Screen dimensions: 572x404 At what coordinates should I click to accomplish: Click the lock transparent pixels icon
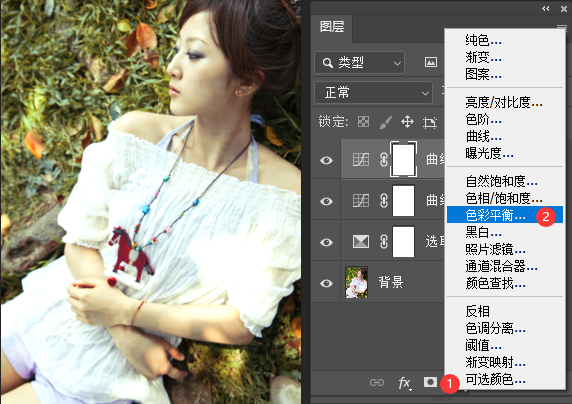click(x=363, y=122)
